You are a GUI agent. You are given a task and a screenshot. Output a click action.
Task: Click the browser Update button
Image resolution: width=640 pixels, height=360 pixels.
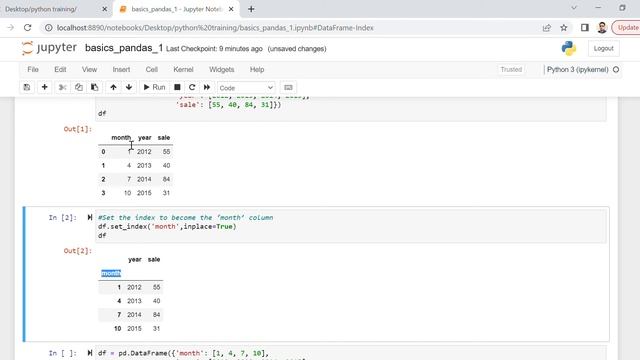627,28
